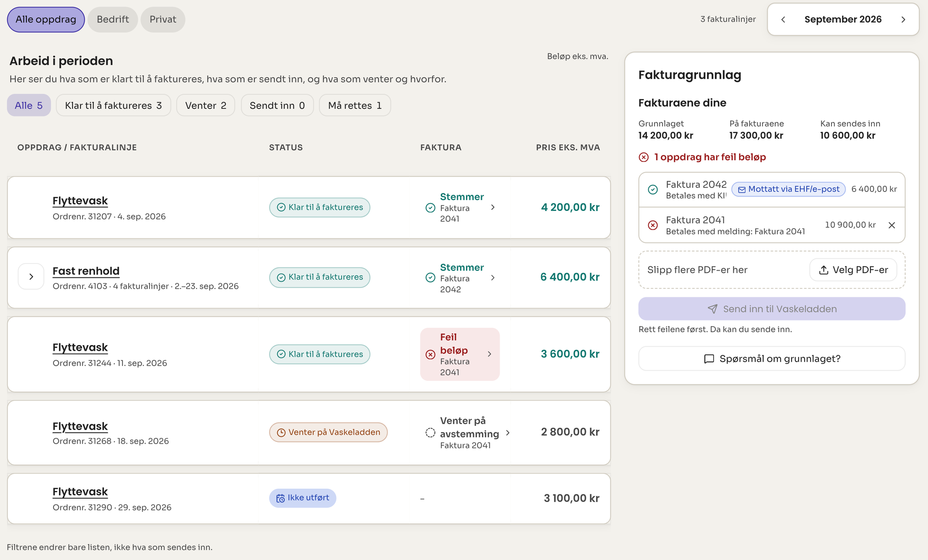Screen dimensions: 928x560
Task: Click the September 2026 month label
Action: [843, 19]
